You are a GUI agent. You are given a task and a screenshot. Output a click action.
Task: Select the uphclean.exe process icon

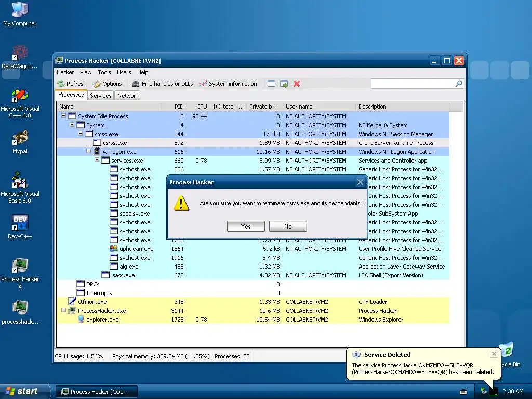(x=114, y=248)
